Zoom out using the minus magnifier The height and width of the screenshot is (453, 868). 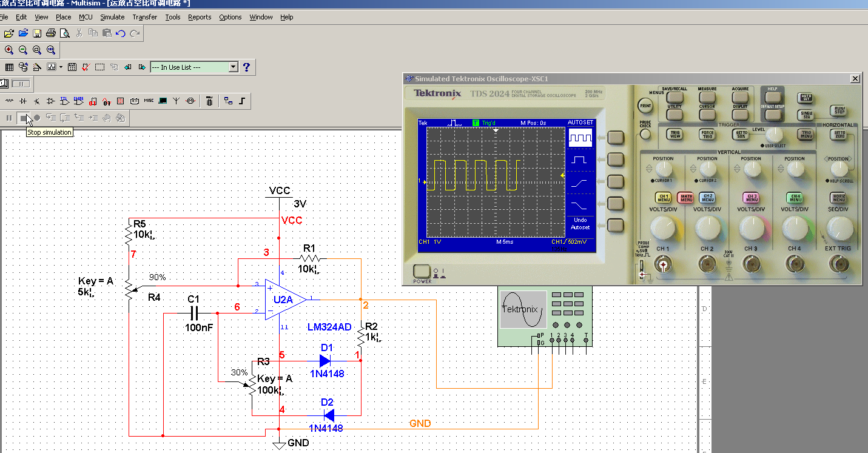pyautogui.click(x=23, y=50)
